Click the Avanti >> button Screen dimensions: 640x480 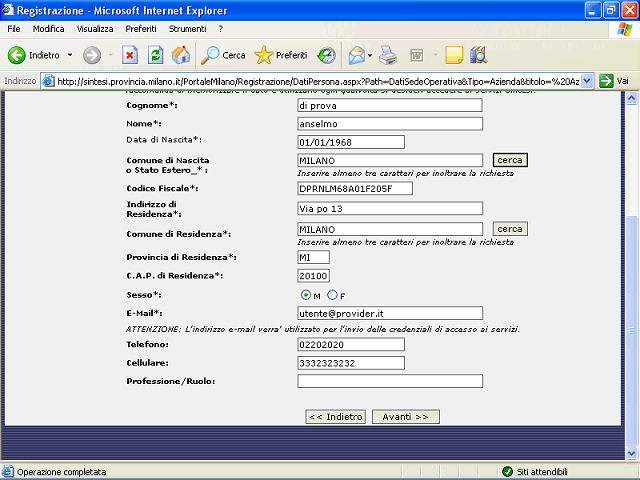pos(406,417)
